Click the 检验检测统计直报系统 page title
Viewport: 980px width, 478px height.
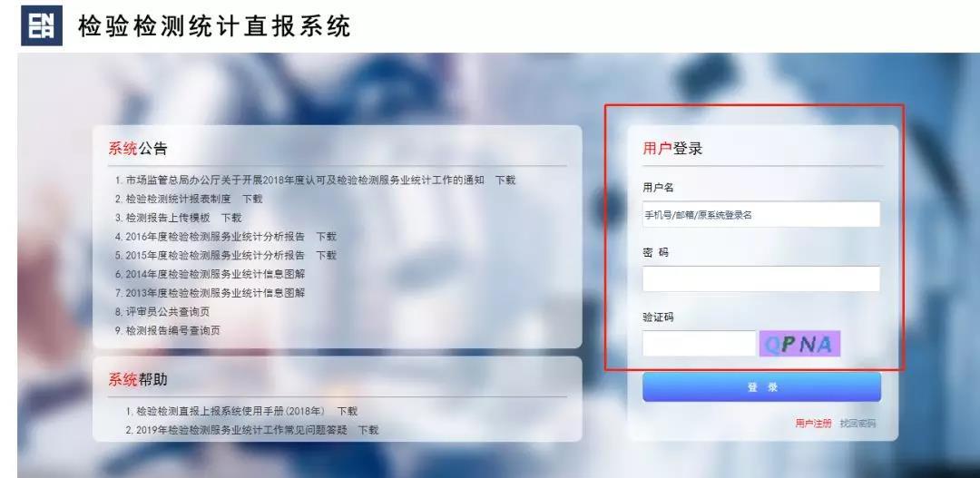(x=214, y=26)
